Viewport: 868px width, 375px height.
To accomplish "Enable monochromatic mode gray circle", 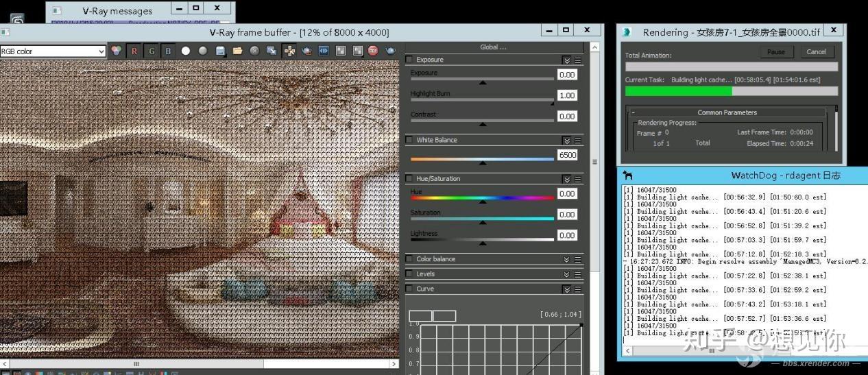I will click(x=203, y=51).
